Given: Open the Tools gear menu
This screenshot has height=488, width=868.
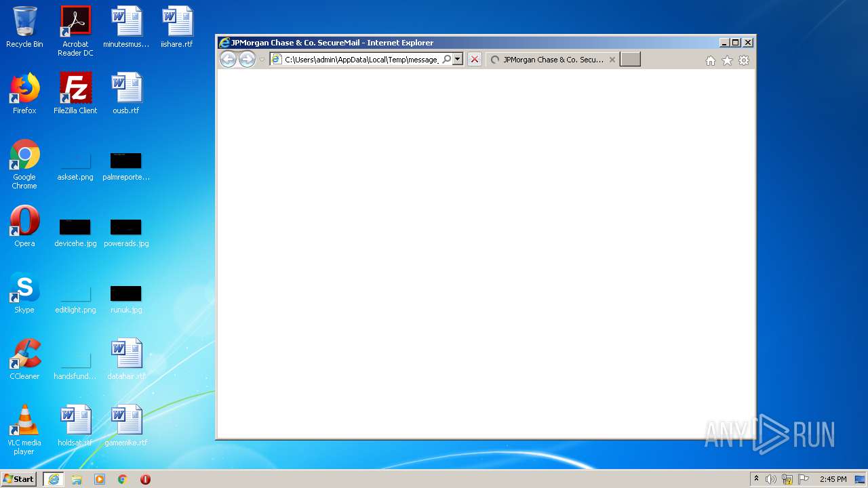Looking at the screenshot, I should (744, 60).
